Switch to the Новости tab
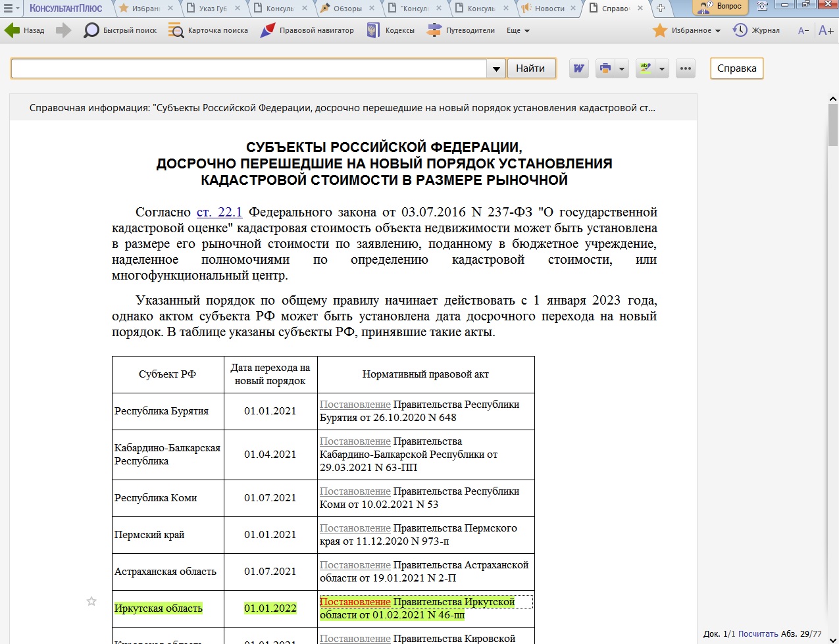The width and height of the screenshot is (839, 644). click(544, 9)
